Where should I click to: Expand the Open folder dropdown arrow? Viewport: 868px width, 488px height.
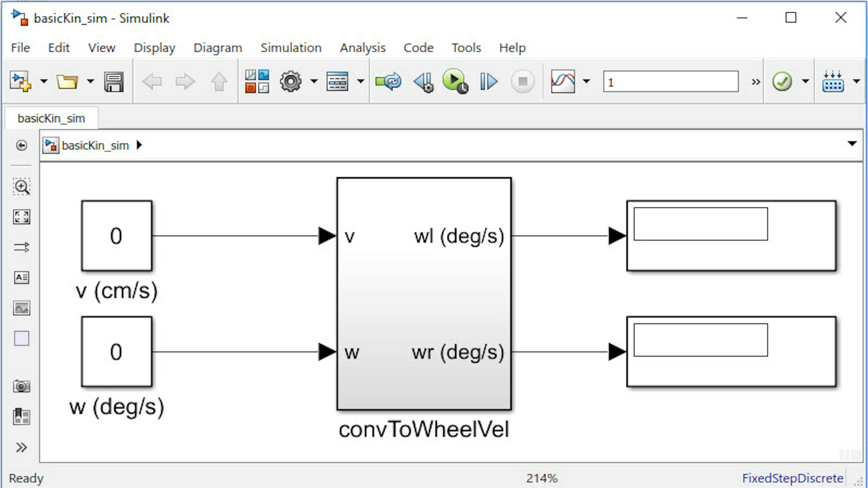pos(90,81)
